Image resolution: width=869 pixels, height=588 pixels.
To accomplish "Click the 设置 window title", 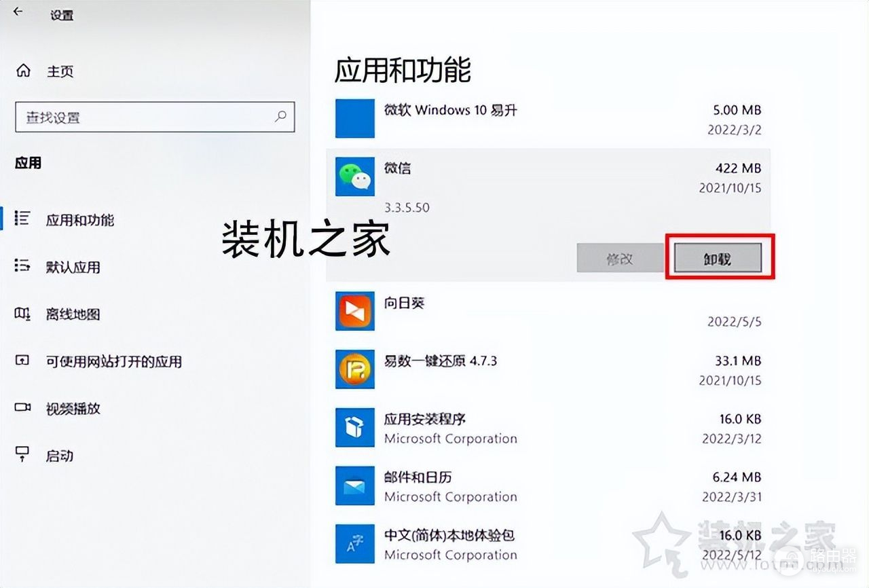I will [x=62, y=16].
